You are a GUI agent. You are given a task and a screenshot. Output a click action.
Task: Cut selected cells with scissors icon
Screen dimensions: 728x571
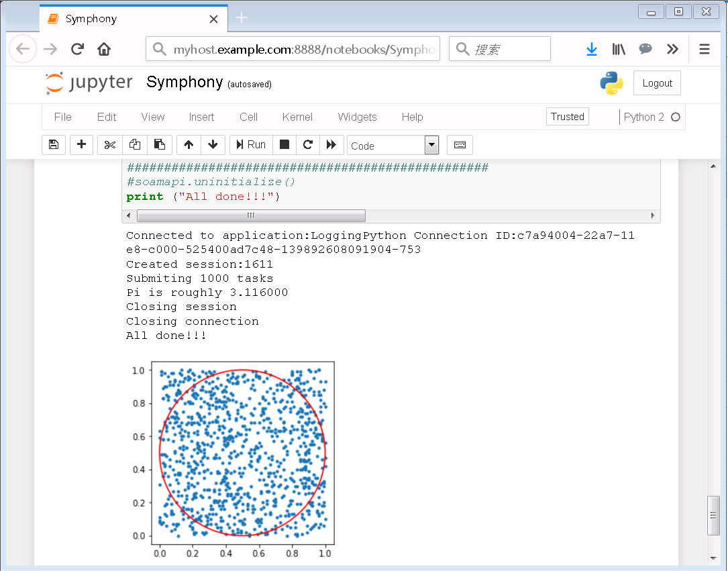(x=110, y=145)
